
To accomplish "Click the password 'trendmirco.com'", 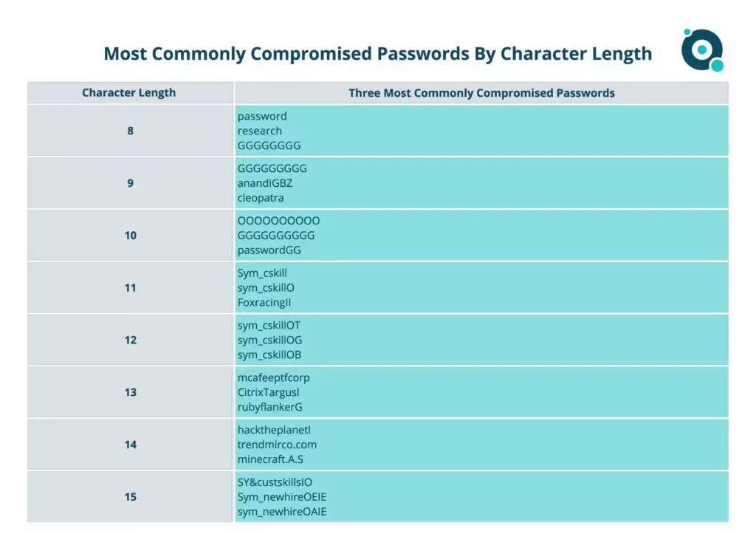I will pos(277,445).
